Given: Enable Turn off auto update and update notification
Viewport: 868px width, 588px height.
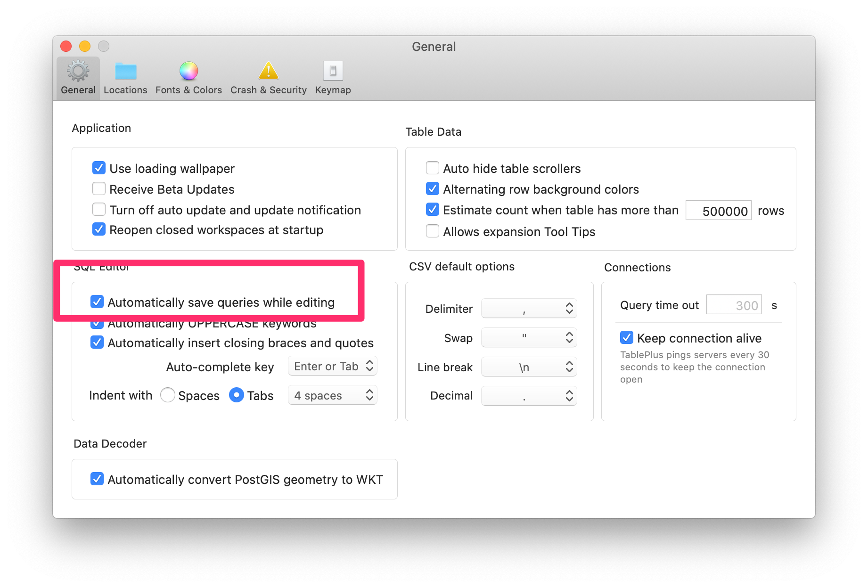Looking at the screenshot, I should click(99, 209).
